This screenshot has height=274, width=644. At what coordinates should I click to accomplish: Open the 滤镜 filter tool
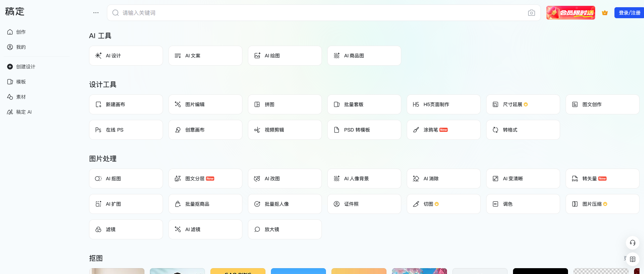pos(126,229)
